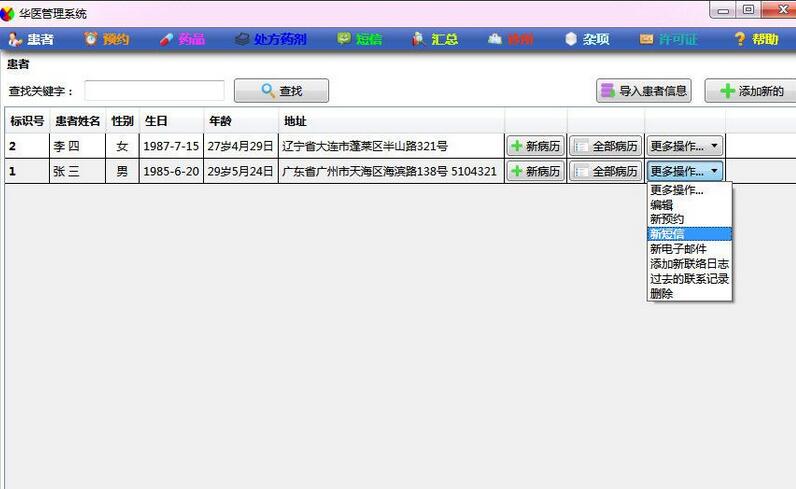Click birthday cell 1987-7-15
The width and height of the screenshot is (796, 489).
(171, 146)
